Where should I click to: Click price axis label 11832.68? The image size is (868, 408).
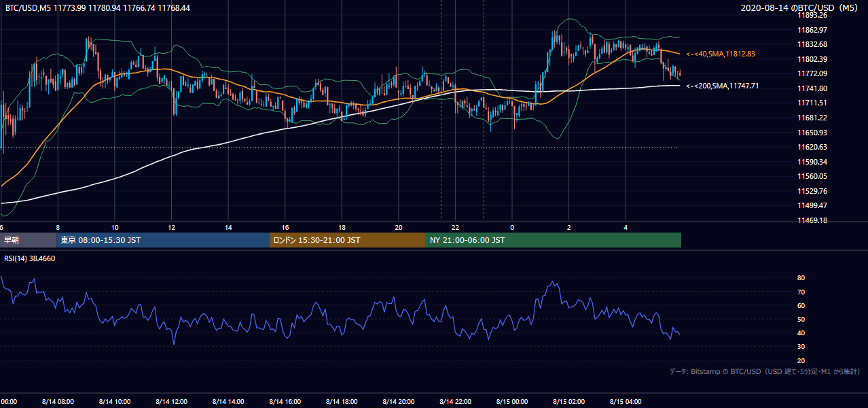click(812, 44)
